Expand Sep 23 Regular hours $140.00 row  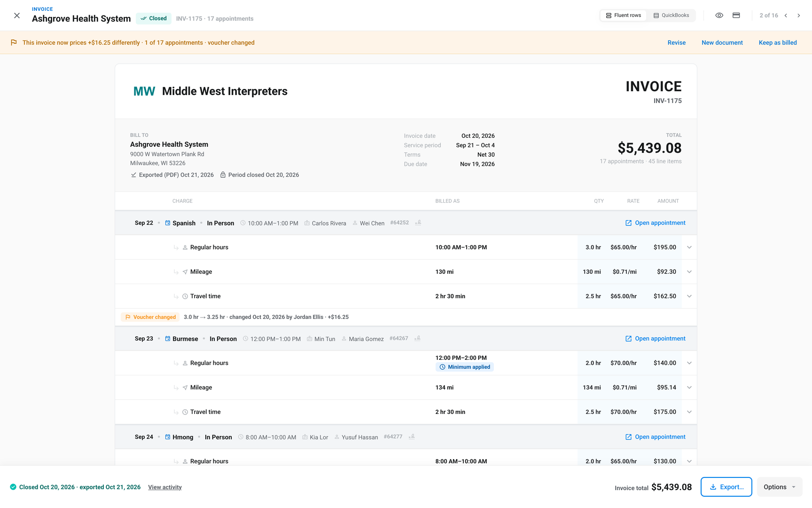689,363
